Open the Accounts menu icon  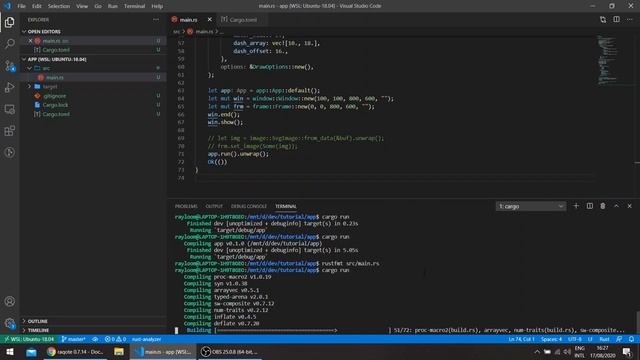9,301
